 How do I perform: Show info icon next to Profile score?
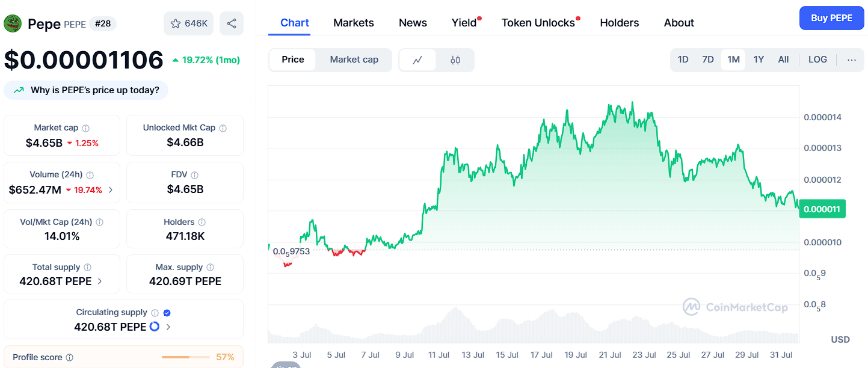(x=70, y=357)
